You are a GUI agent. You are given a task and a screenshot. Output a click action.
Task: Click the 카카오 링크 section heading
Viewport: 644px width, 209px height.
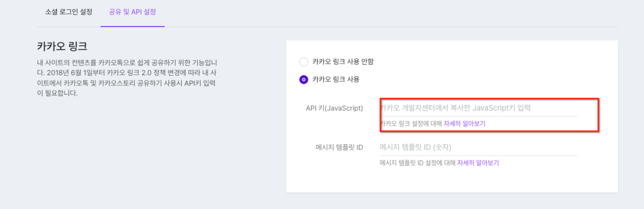62,46
